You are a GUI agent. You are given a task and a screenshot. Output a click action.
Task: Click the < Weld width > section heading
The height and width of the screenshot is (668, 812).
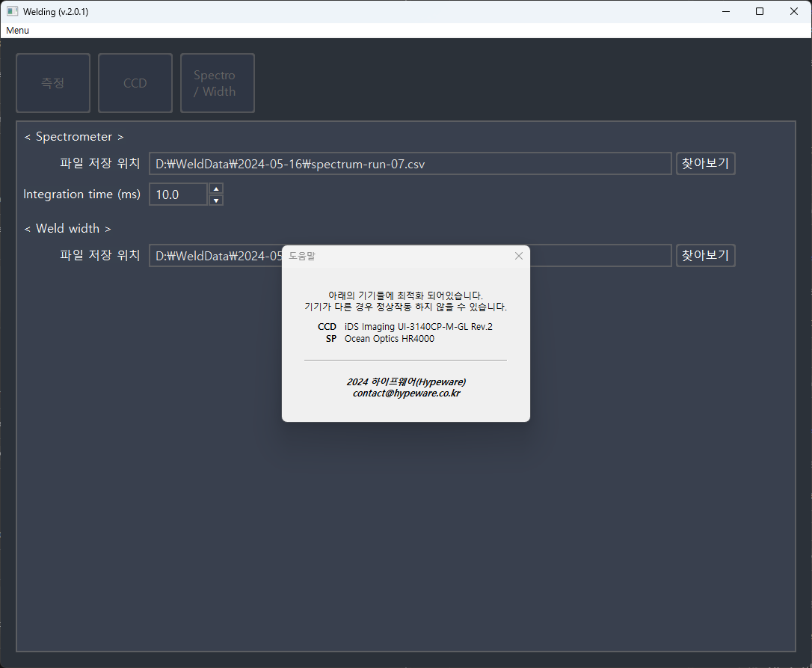pyautogui.click(x=67, y=229)
